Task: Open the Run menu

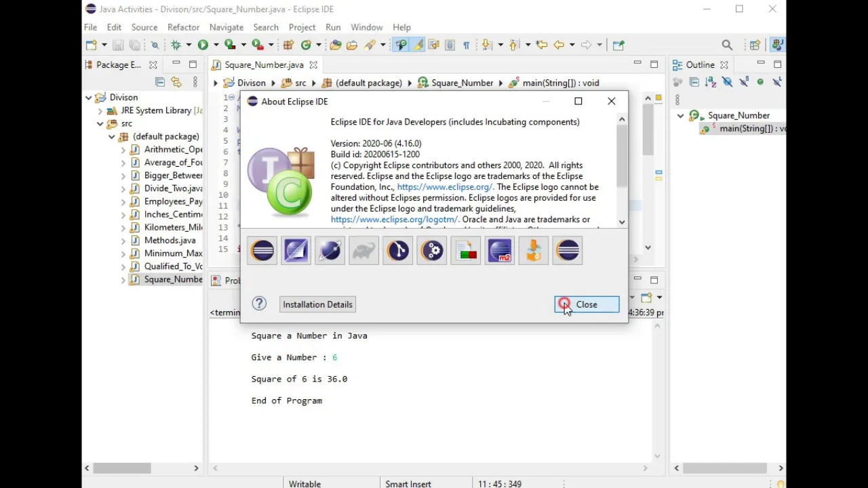Action: click(x=333, y=27)
